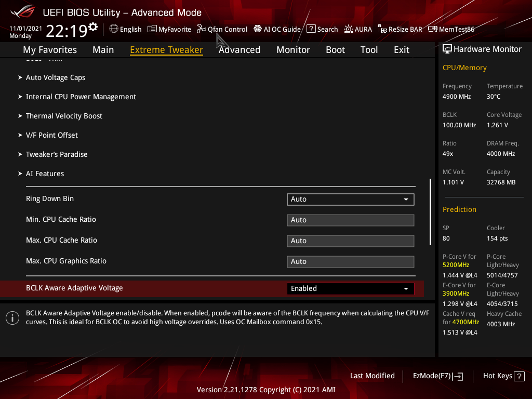
Task: Click the Search question mark icon
Action: (311, 29)
